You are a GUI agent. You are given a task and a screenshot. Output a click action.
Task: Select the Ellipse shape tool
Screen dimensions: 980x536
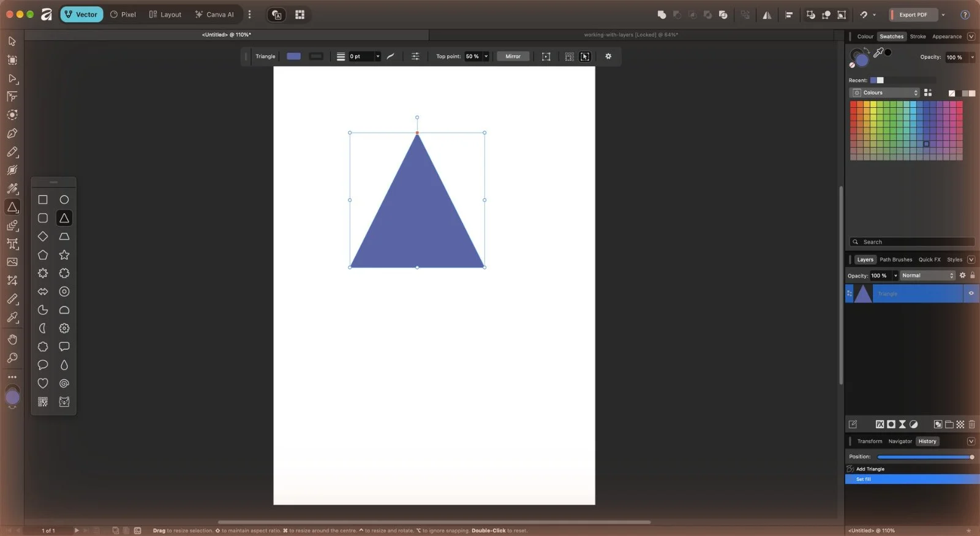click(64, 200)
